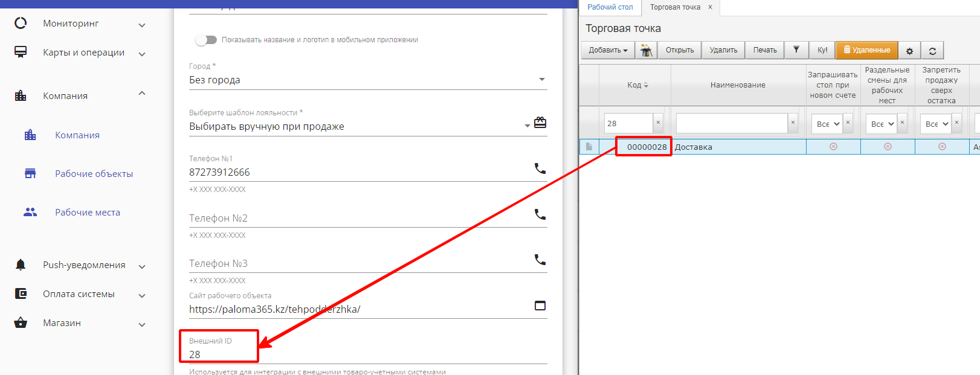This screenshot has width=980, height=375.
Task: Click the gift card loyalty template icon
Action: pos(540,123)
